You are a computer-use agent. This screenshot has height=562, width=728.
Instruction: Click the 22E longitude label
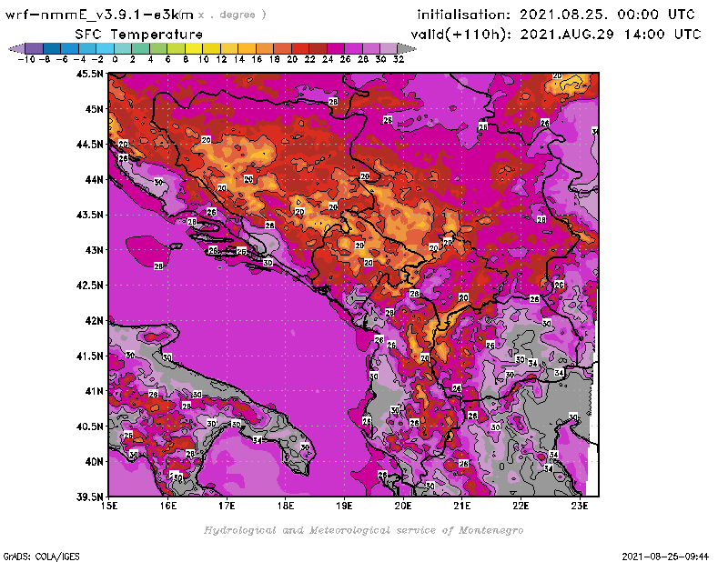pos(521,506)
